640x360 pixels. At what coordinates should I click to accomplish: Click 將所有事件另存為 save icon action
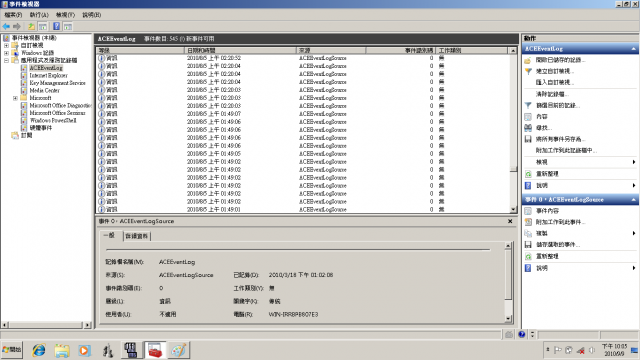coord(528,139)
